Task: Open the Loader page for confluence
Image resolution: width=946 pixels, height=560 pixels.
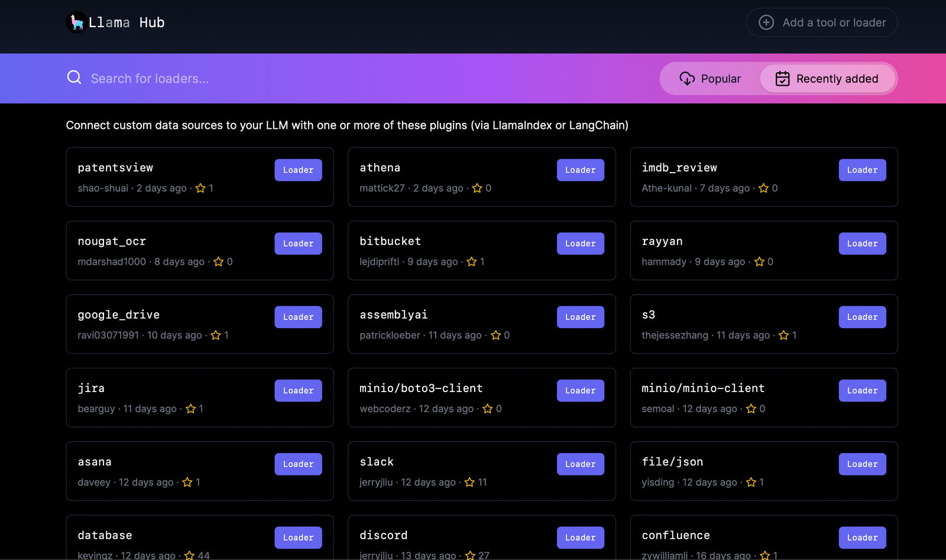Action: point(862,537)
